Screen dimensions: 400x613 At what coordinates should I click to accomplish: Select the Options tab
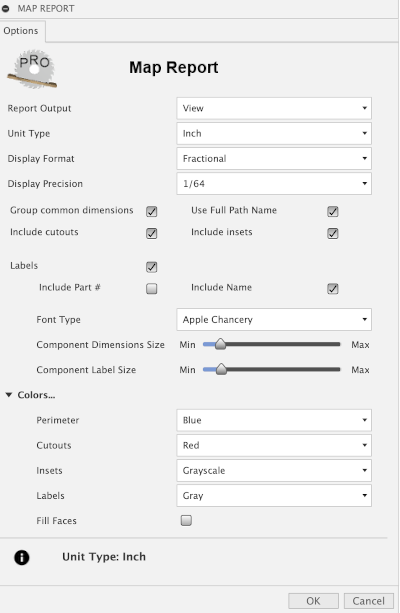[21, 31]
